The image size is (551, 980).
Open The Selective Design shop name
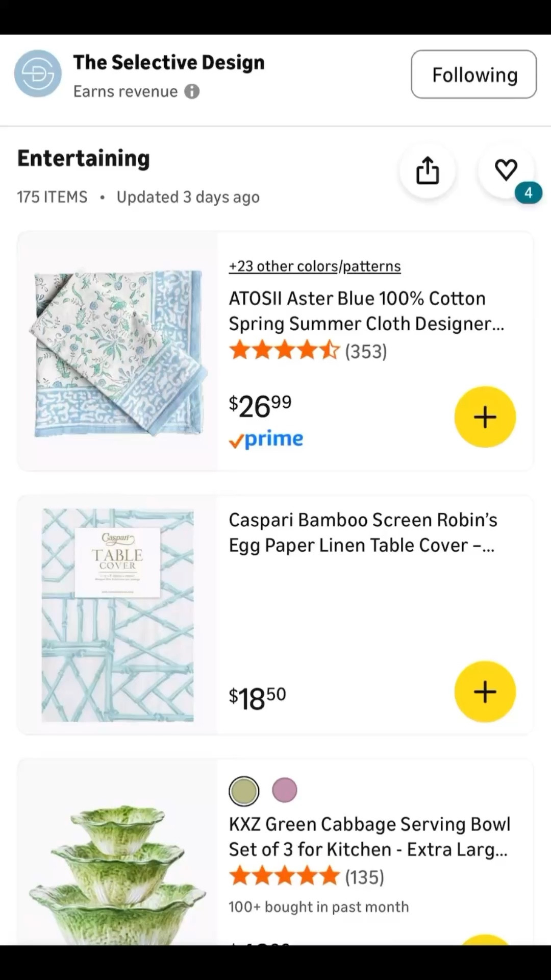(169, 62)
